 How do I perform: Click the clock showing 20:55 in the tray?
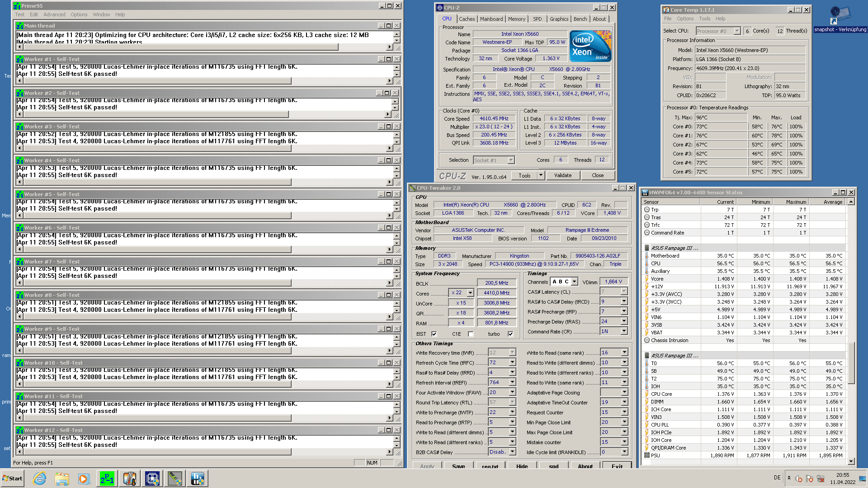pyautogui.click(x=843, y=475)
